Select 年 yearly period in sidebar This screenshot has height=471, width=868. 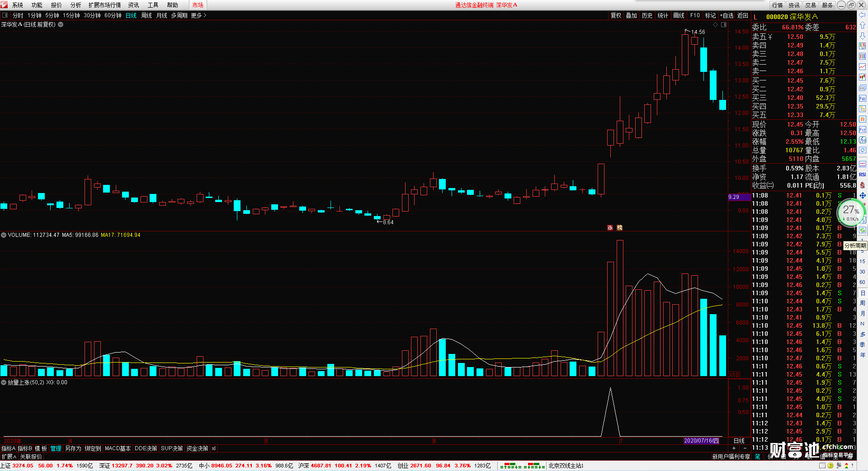coord(863,355)
